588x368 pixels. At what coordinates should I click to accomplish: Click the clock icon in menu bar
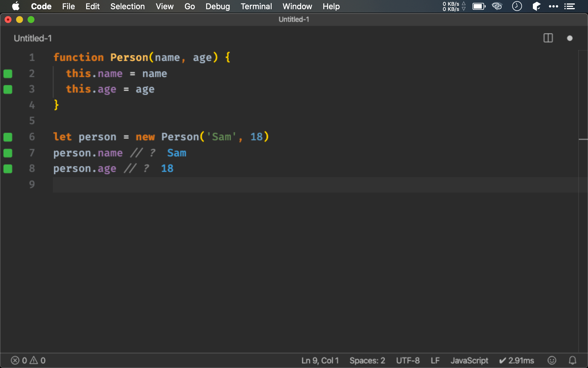517,6
